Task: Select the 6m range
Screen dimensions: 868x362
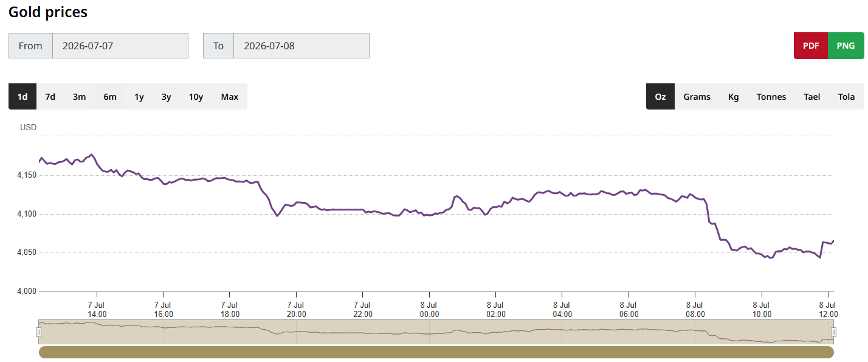Action: coord(110,97)
